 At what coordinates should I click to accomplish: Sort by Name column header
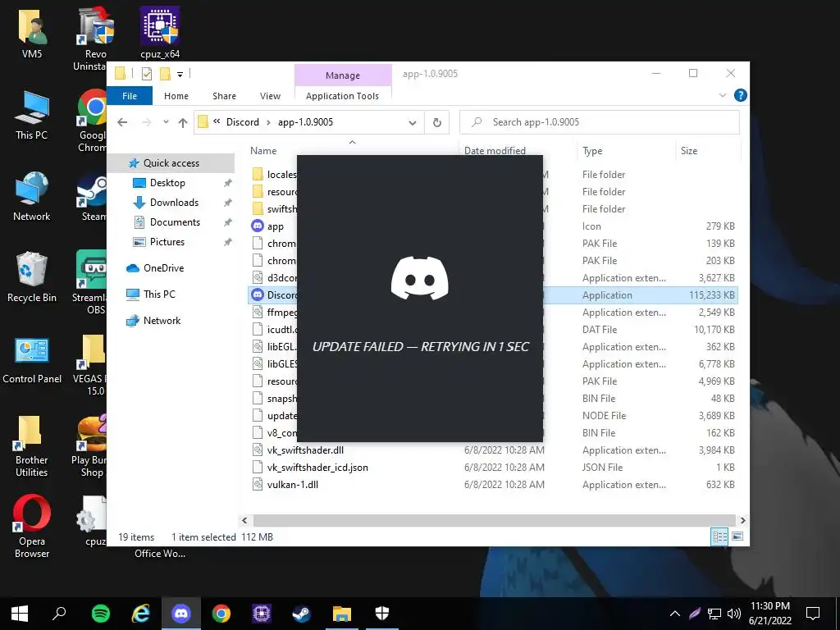click(263, 151)
